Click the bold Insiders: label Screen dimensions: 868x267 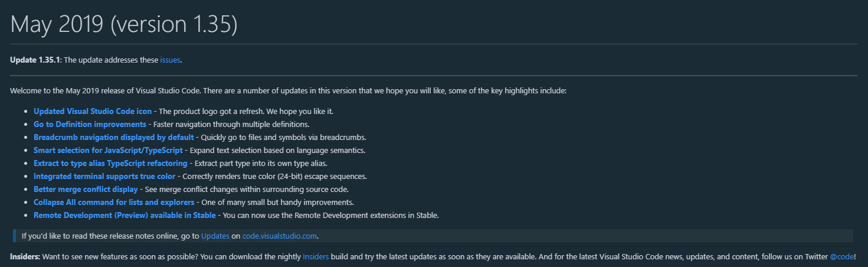click(x=25, y=257)
